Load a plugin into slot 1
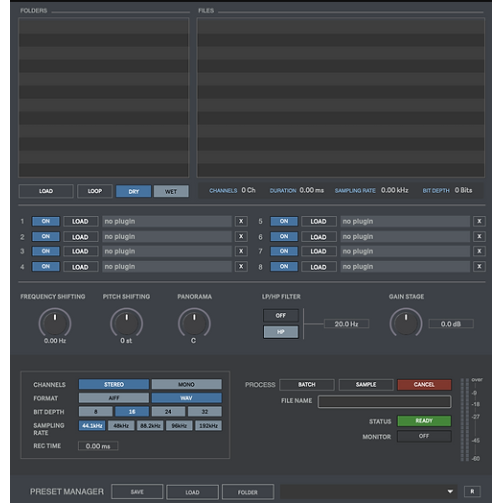This screenshot has width=503, height=503. (x=81, y=221)
